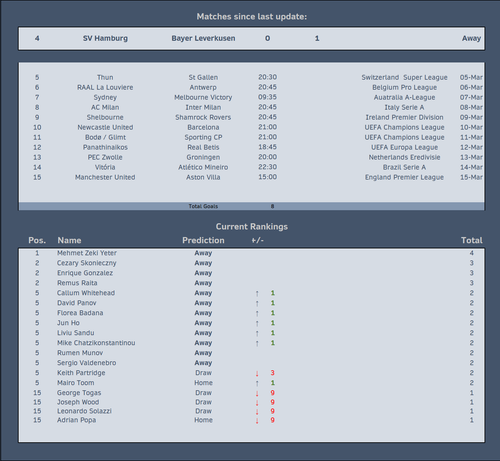
Task: Click the 'Thun' home team cell
Action: click(105, 77)
